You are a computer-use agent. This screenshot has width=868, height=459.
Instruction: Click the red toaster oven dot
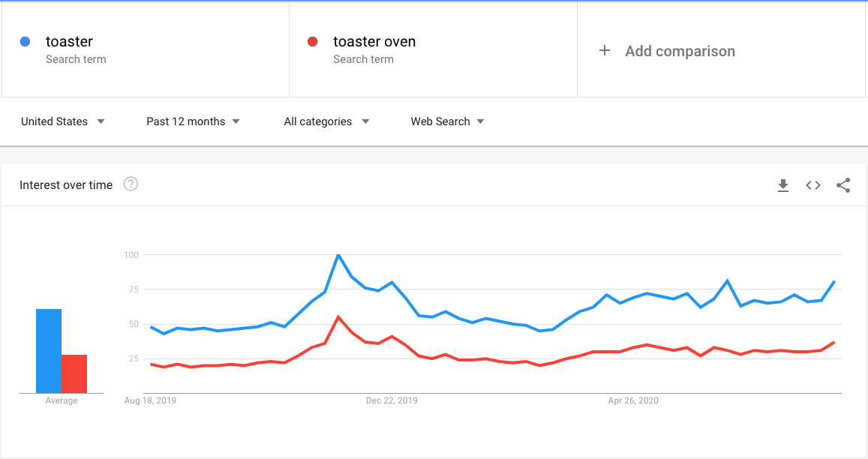pos(313,42)
